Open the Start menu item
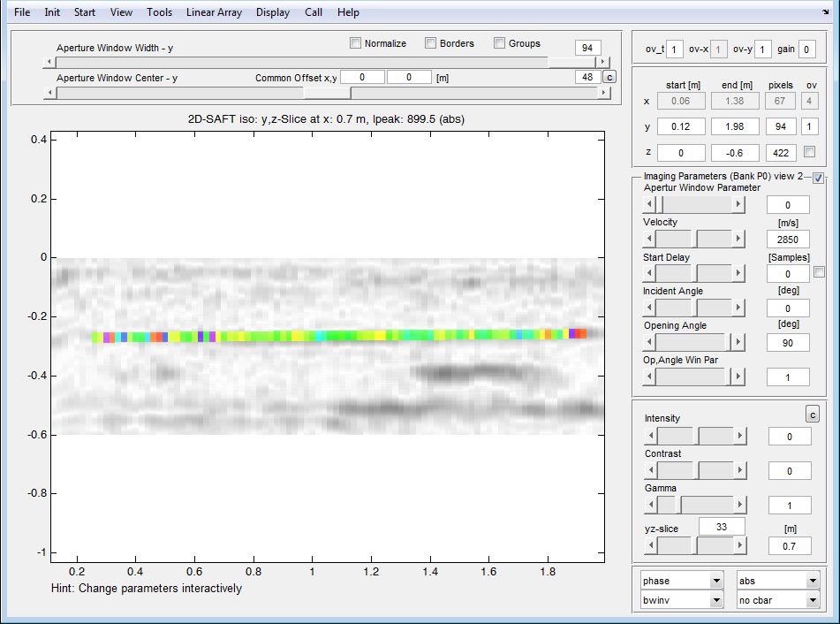The image size is (840, 624). 85,12
